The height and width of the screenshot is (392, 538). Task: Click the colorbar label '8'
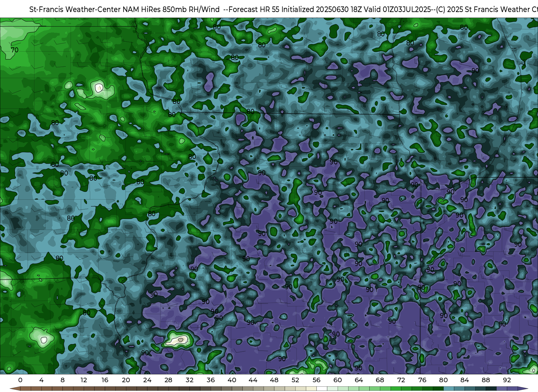click(x=62, y=380)
